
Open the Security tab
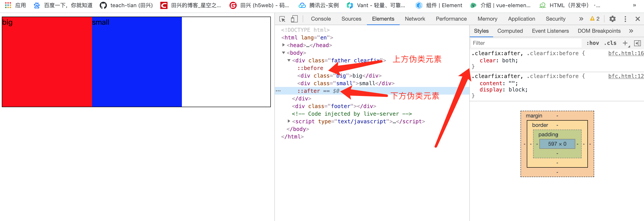tap(556, 19)
